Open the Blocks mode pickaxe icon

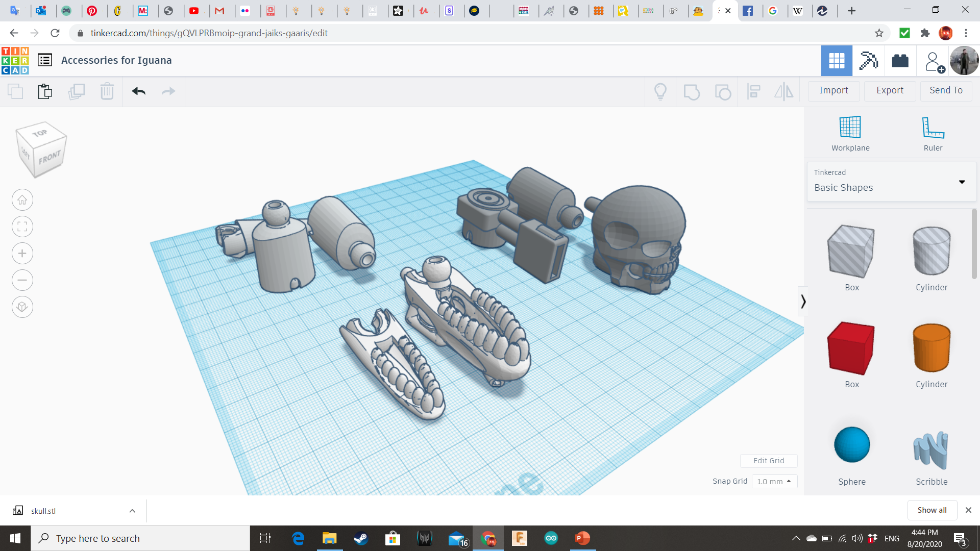pyautogui.click(x=868, y=61)
